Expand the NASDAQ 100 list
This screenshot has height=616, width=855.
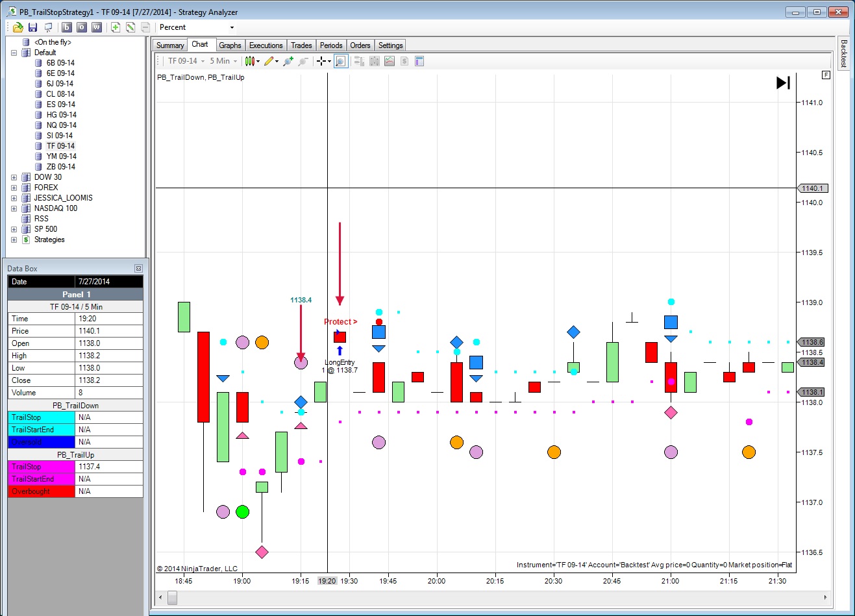coord(14,208)
